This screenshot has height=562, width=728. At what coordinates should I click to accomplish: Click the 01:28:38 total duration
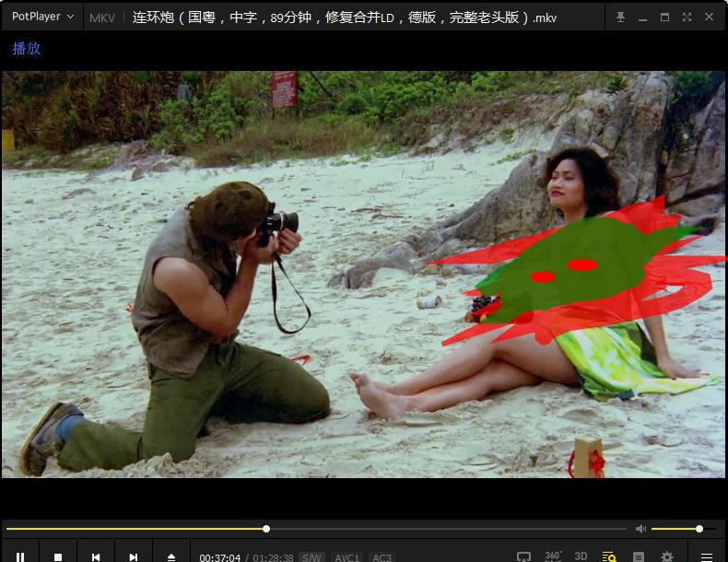(273, 557)
